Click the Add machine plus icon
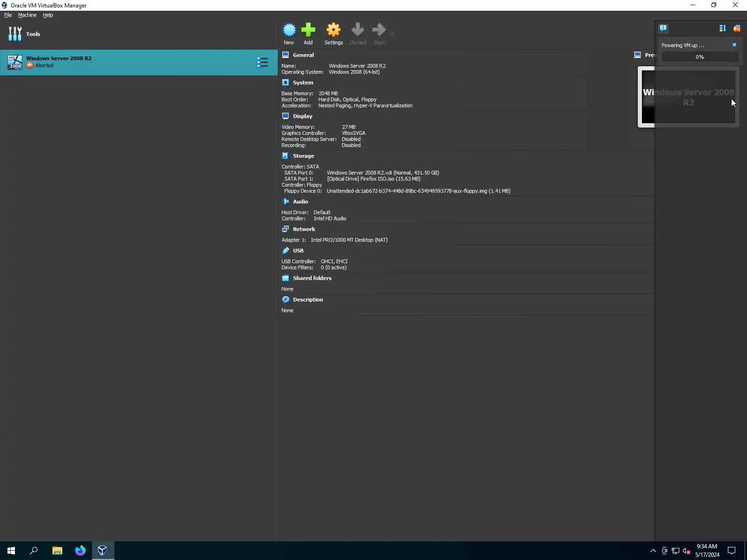Image resolution: width=747 pixels, height=560 pixels. 308,30
